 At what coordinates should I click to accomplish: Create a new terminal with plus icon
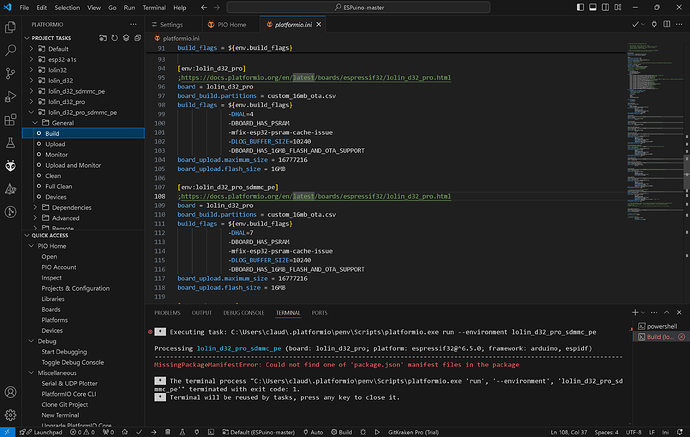click(x=635, y=312)
